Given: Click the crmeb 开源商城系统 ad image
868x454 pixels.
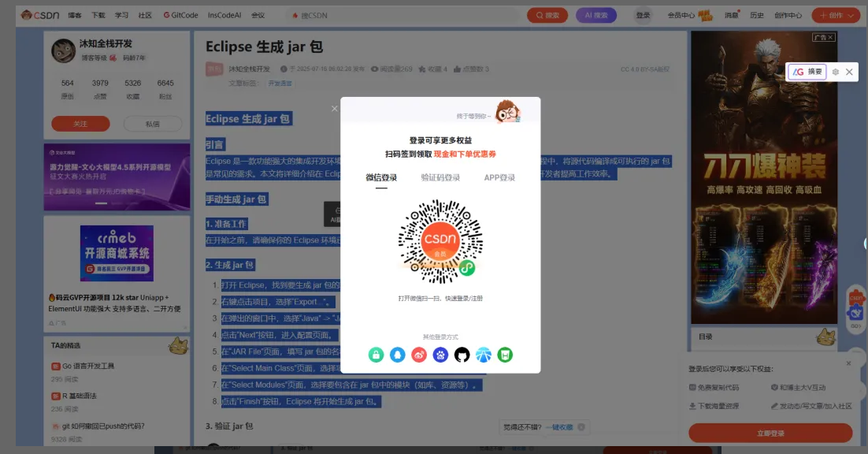Looking at the screenshot, I should point(117,253).
